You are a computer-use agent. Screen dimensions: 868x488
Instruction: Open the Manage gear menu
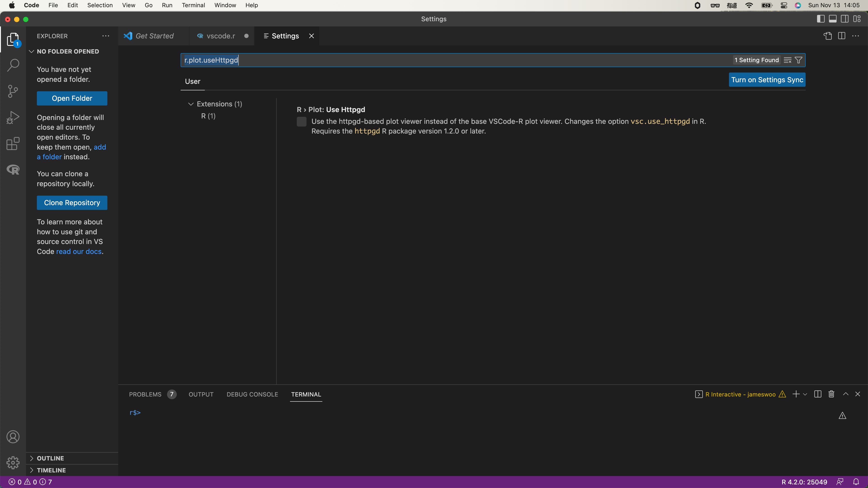13,462
